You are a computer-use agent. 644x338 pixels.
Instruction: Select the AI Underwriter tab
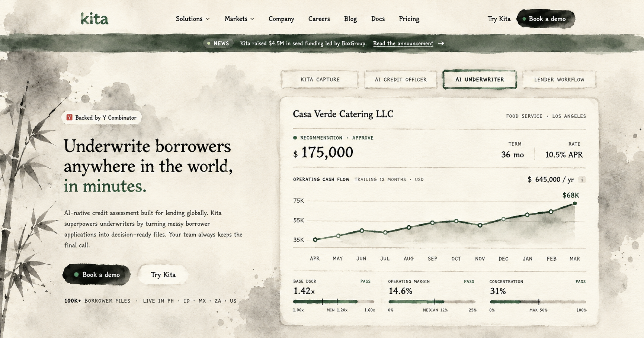pos(480,80)
